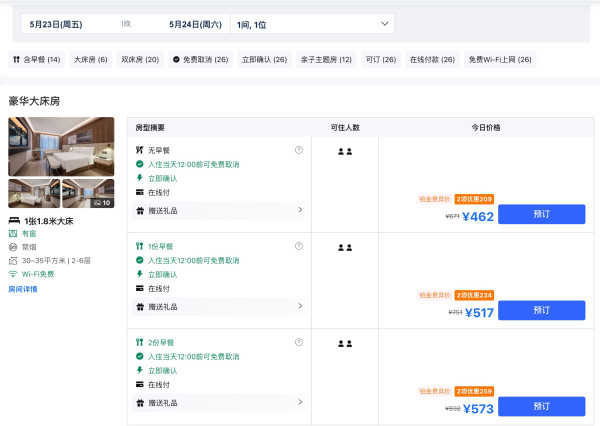The image size is (600, 426).
Task: Click the green check icon in the 无早餐 plan
Action: tap(140, 164)
